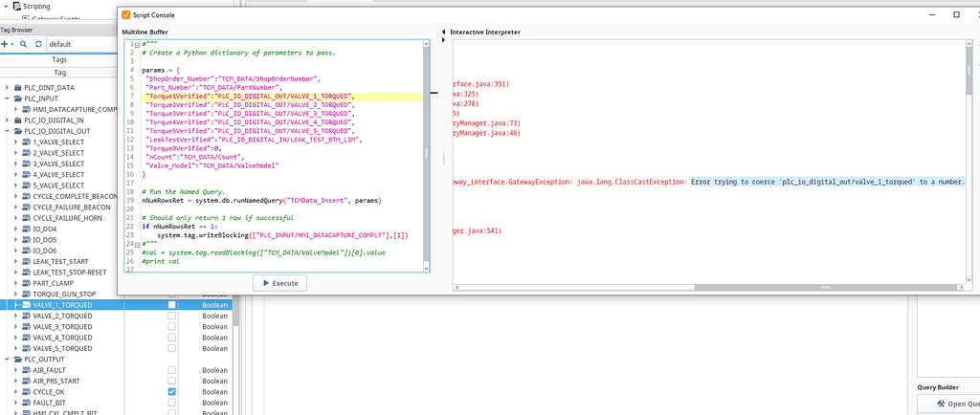The height and width of the screenshot is (415, 980).
Task: Toggle the AIR_FAULT value checkbox
Action: [x=172, y=370]
